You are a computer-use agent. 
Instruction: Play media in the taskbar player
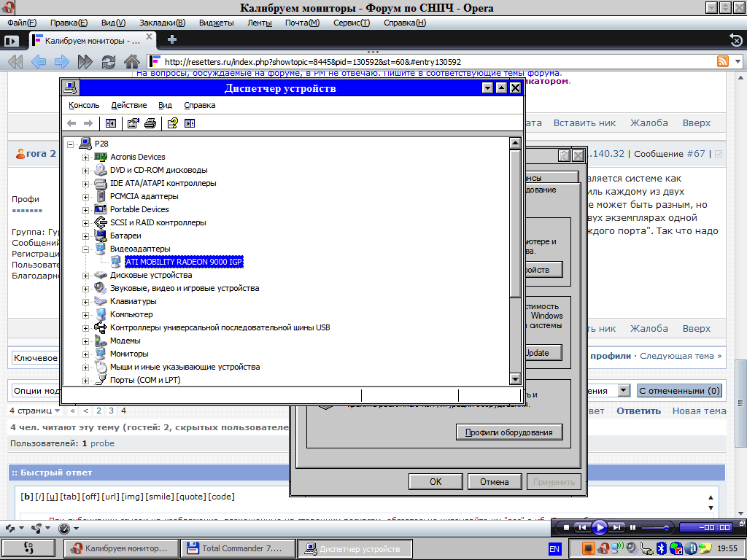click(600, 527)
